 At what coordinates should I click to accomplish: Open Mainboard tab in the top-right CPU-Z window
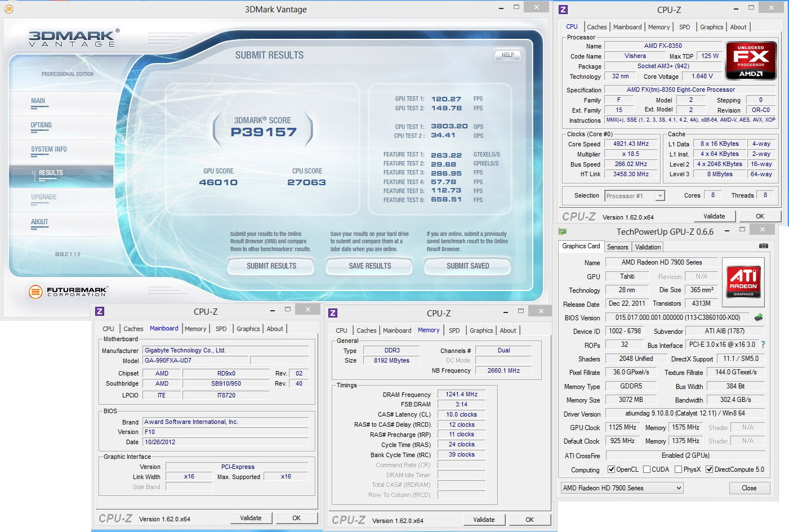click(x=627, y=27)
